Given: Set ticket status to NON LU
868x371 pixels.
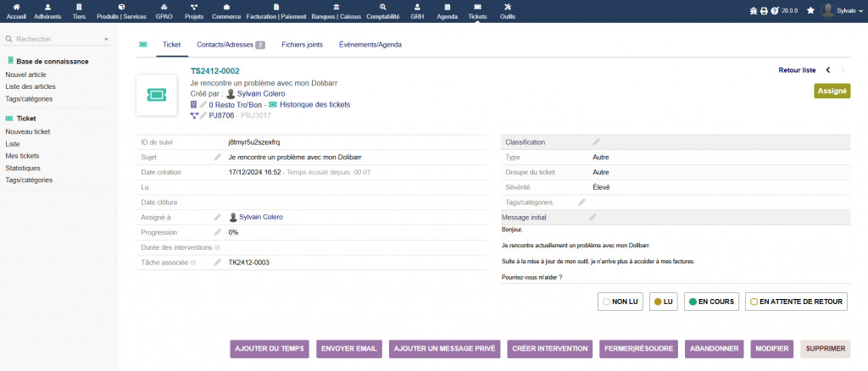Looking at the screenshot, I should coord(619,302).
